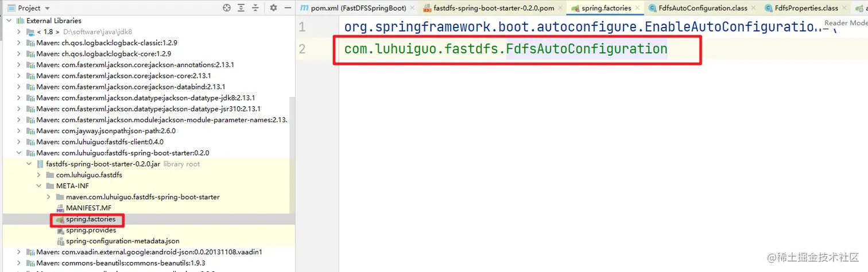The image size is (868, 272).
Task: Click the Collapse All icon in Project panel
Action: pos(256,8)
